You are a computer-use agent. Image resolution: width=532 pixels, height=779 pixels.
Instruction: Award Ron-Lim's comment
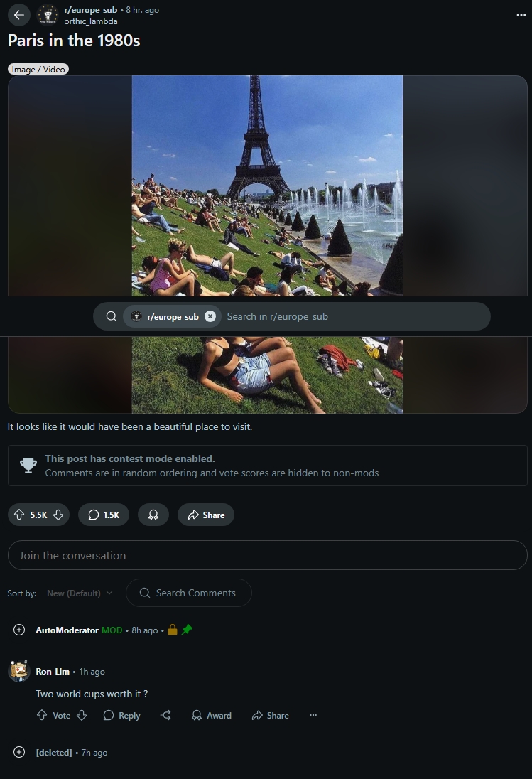pyautogui.click(x=212, y=716)
